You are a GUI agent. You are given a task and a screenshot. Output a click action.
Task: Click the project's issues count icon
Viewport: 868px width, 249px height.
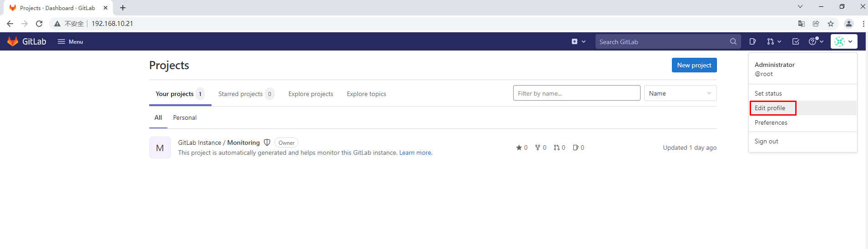575,147
